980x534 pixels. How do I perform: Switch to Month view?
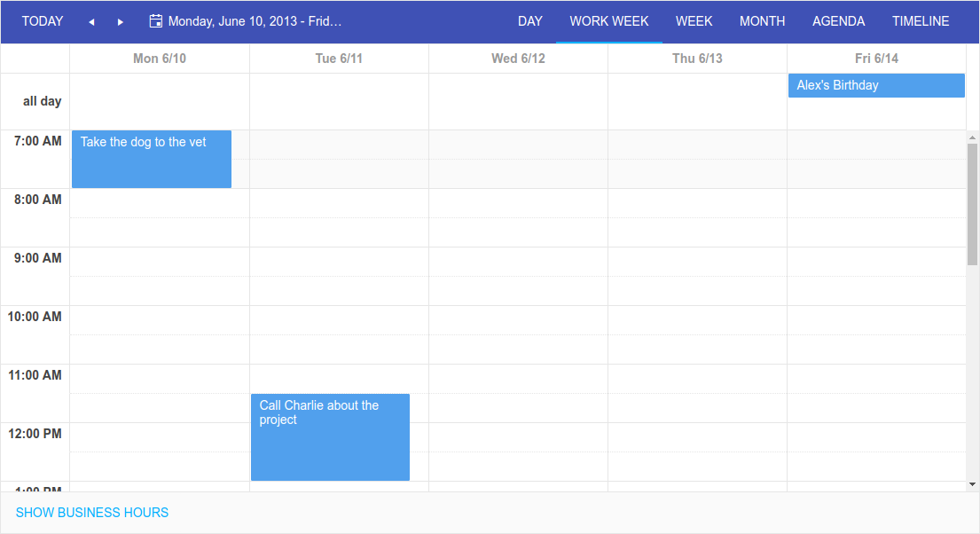762,21
